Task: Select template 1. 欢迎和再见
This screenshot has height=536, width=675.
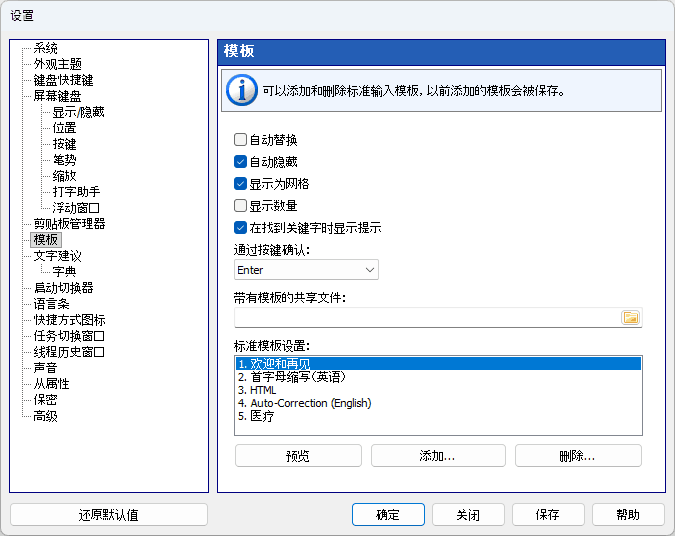Action: tap(438, 364)
